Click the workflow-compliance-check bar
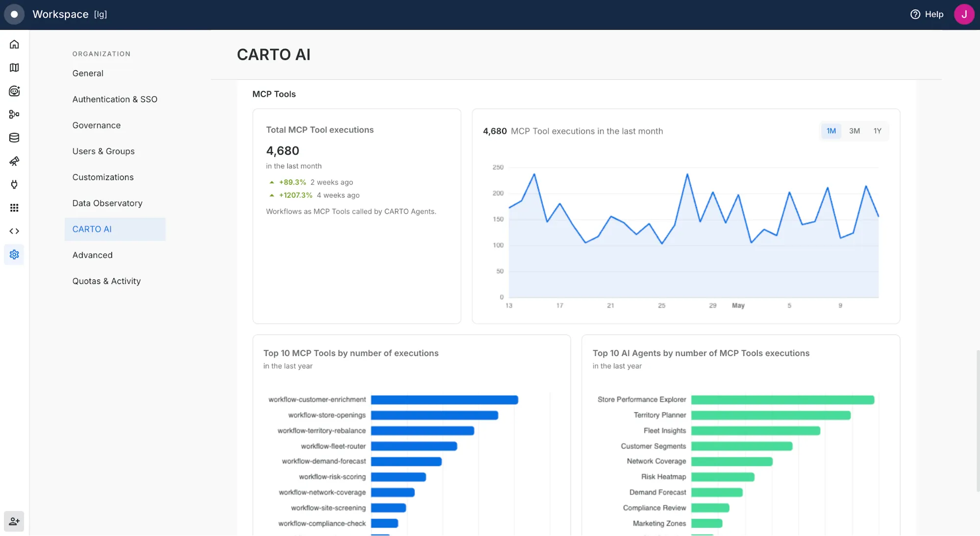This screenshot has height=536, width=980. 384,523
